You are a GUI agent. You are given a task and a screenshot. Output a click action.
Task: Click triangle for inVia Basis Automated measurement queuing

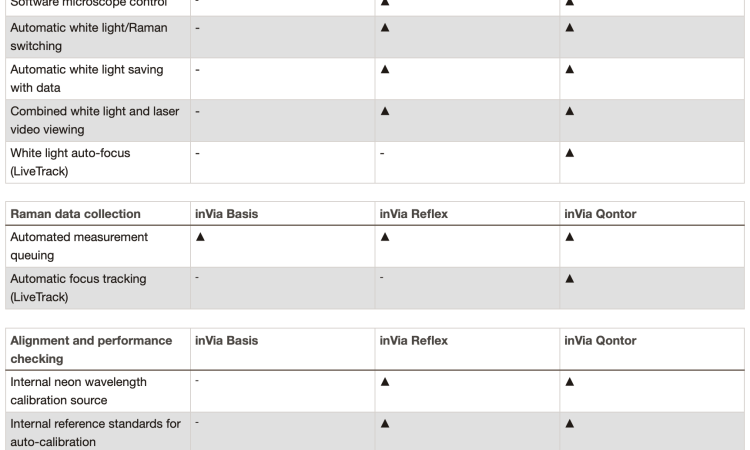click(200, 237)
